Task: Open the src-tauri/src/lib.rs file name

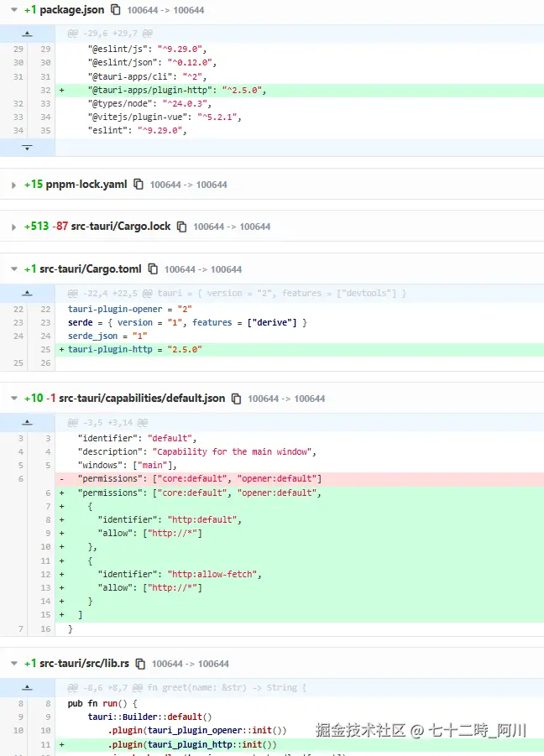Action: [85, 664]
